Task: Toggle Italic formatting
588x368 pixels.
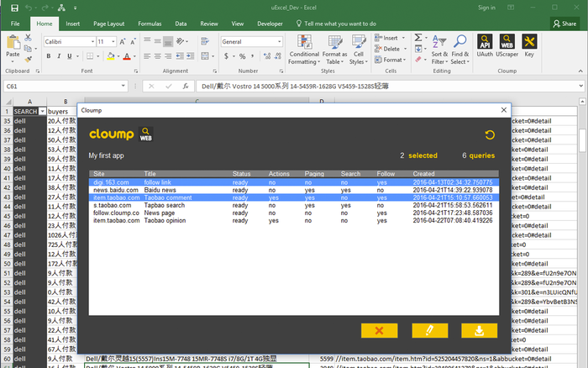Action: tap(59, 56)
